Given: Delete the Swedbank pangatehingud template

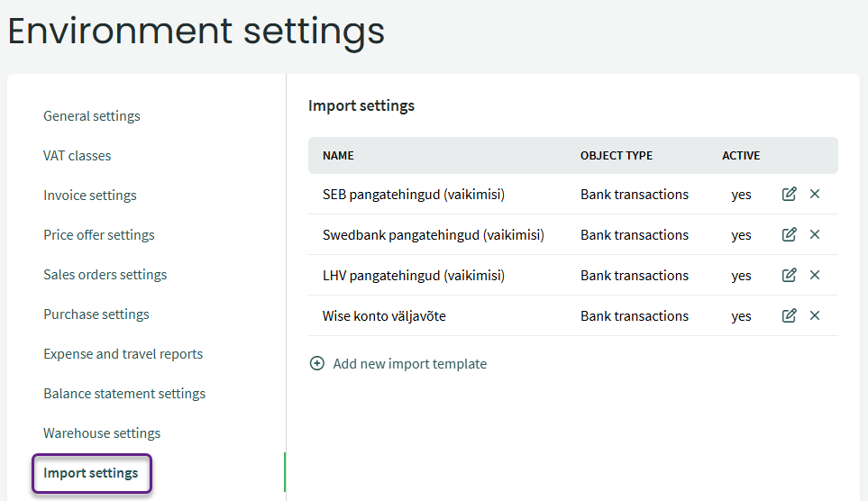Looking at the screenshot, I should click(815, 234).
